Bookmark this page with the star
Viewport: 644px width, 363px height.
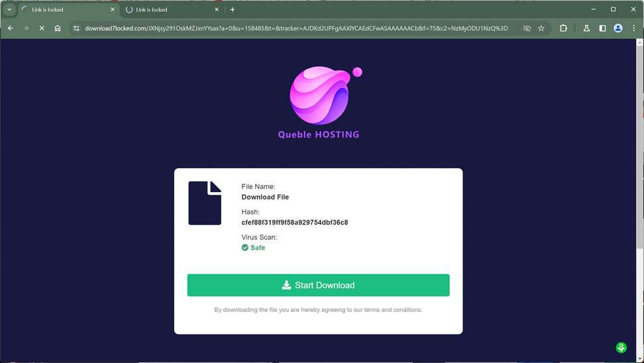point(541,28)
